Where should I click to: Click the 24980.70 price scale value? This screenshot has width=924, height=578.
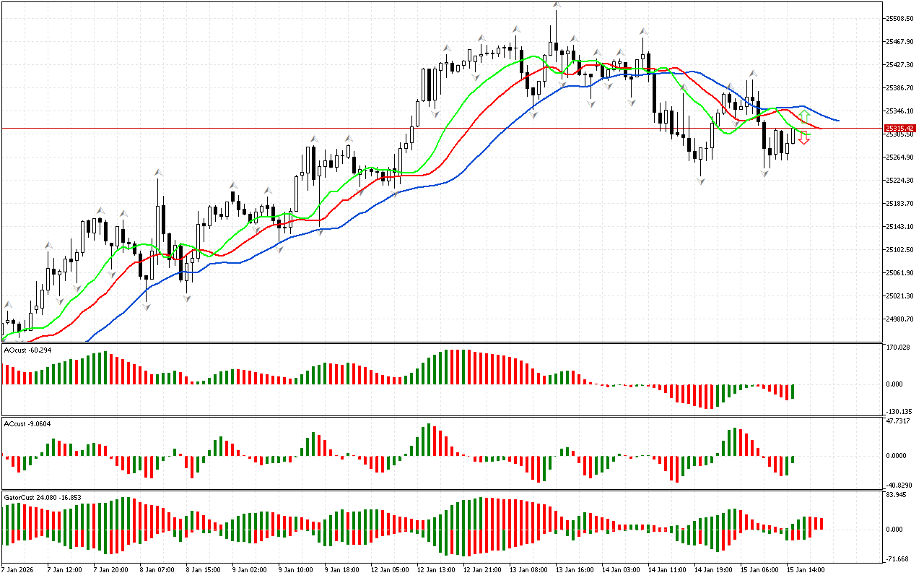coord(900,319)
